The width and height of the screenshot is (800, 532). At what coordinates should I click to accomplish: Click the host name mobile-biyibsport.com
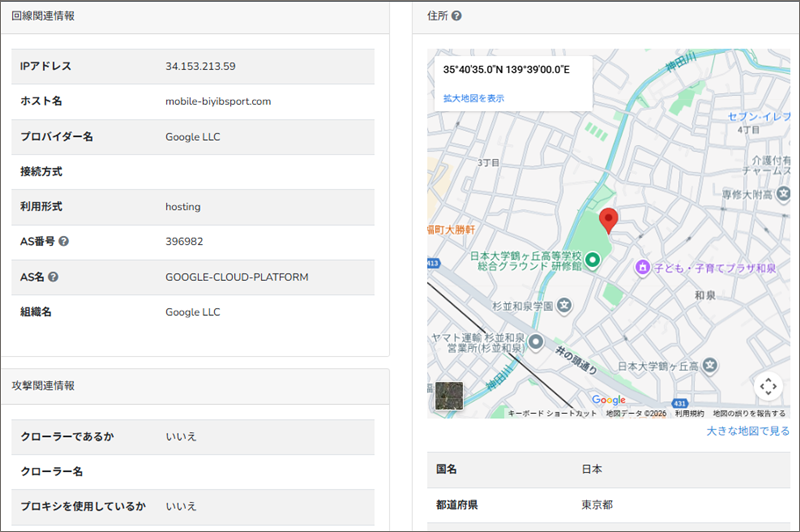click(x=218, y=101)
